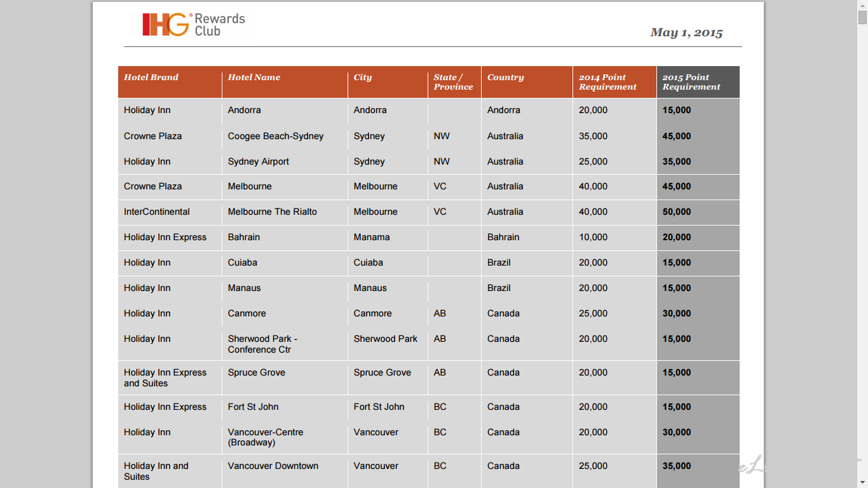Click 2015 value 20,000 for Bahrain

pos(677,237)
